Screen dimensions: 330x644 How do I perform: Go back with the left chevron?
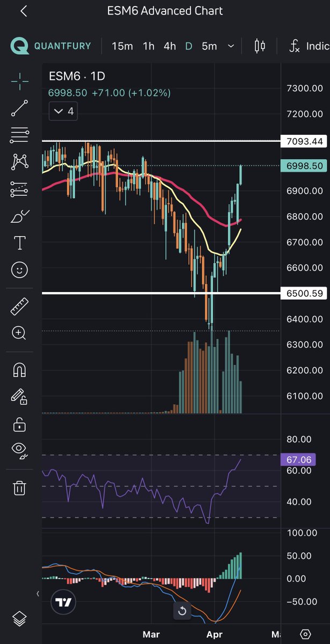pyautogui.click(x=25, y=11)
